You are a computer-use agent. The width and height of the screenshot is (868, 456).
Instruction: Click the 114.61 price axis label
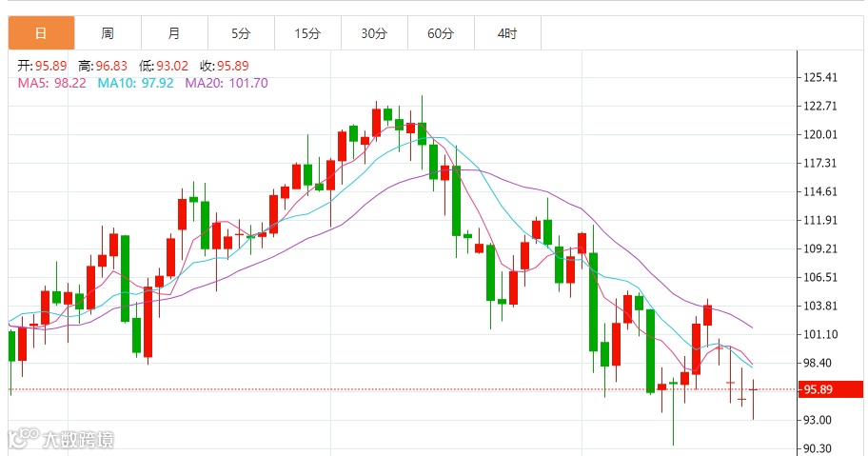click(820, 192)
